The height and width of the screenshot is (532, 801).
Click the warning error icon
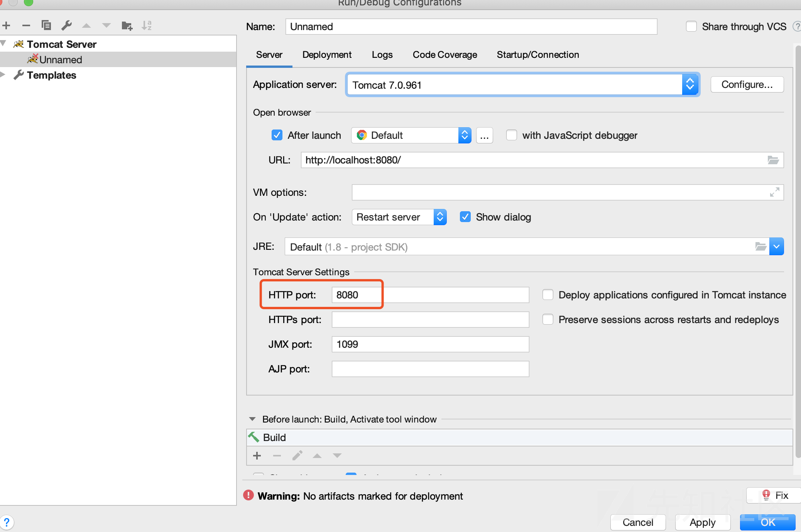click(x=248, y=495)
